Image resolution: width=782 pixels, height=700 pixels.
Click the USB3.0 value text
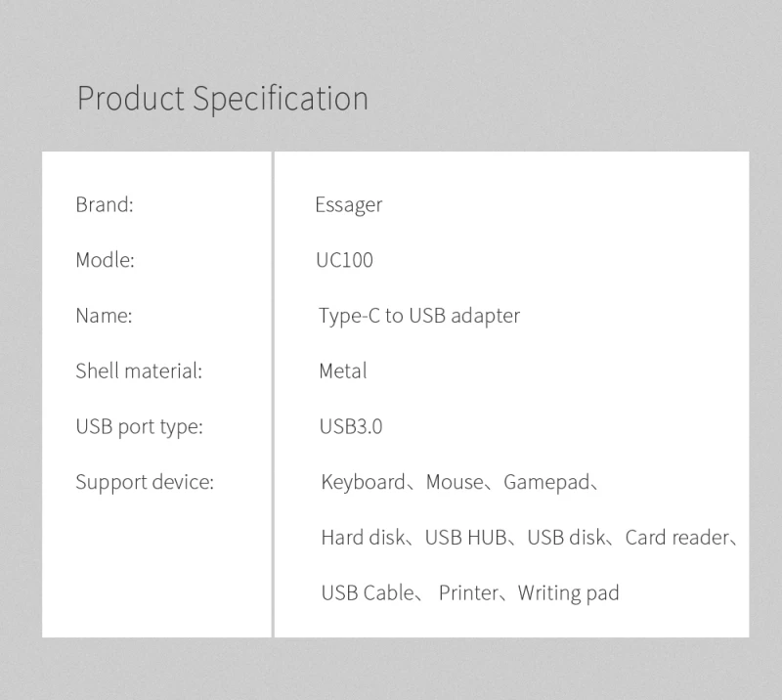[351, 426]
